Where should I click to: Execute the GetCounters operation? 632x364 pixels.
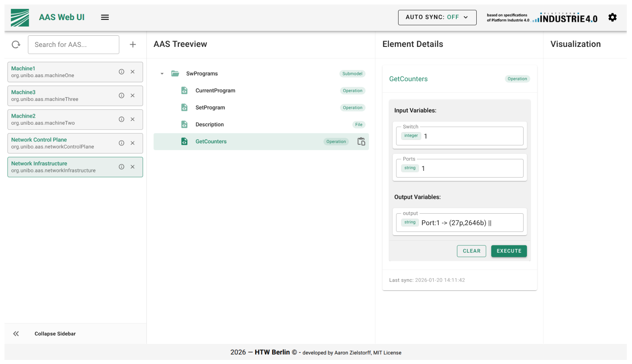coord(509,251)
